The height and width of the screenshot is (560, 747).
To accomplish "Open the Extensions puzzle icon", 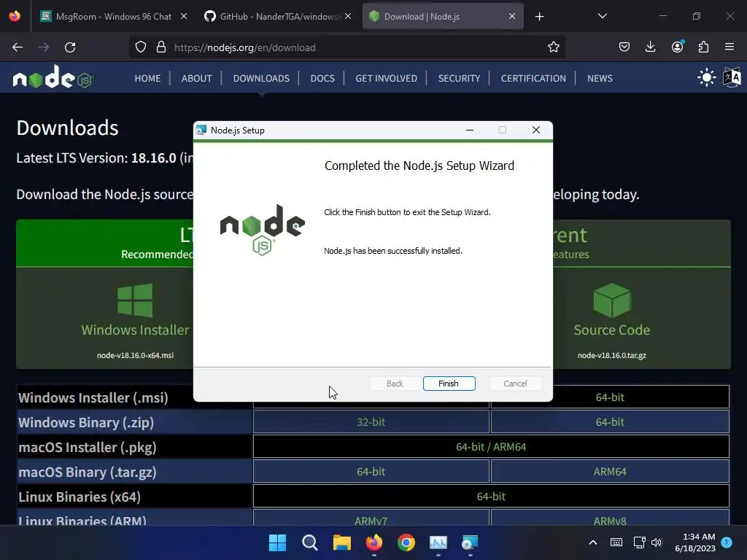I will 703,47.
